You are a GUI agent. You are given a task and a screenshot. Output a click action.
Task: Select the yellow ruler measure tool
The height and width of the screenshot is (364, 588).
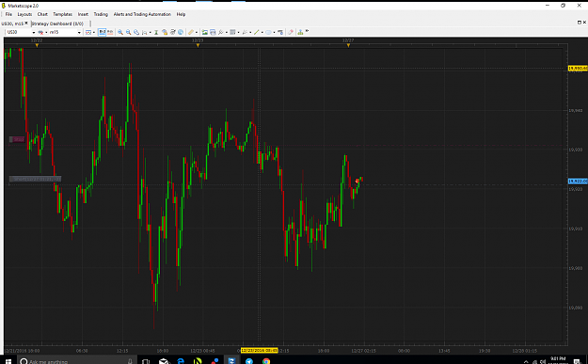pos(190,32)
